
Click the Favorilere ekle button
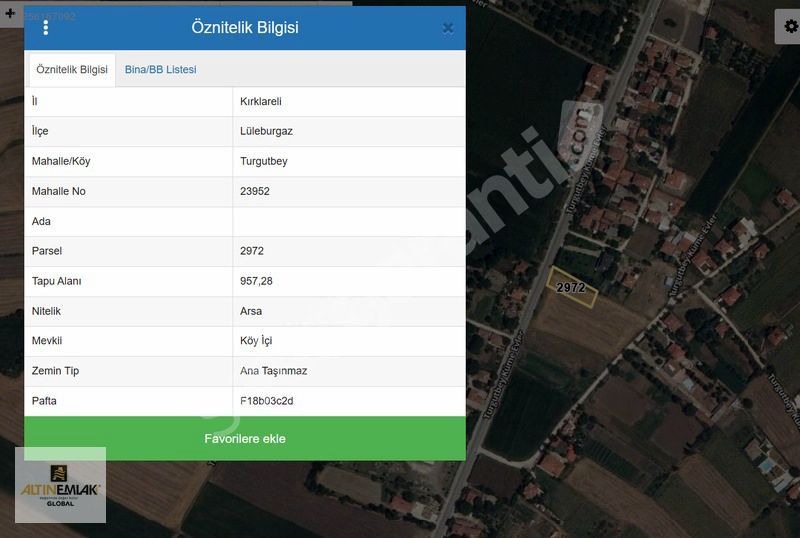[245, 438]
